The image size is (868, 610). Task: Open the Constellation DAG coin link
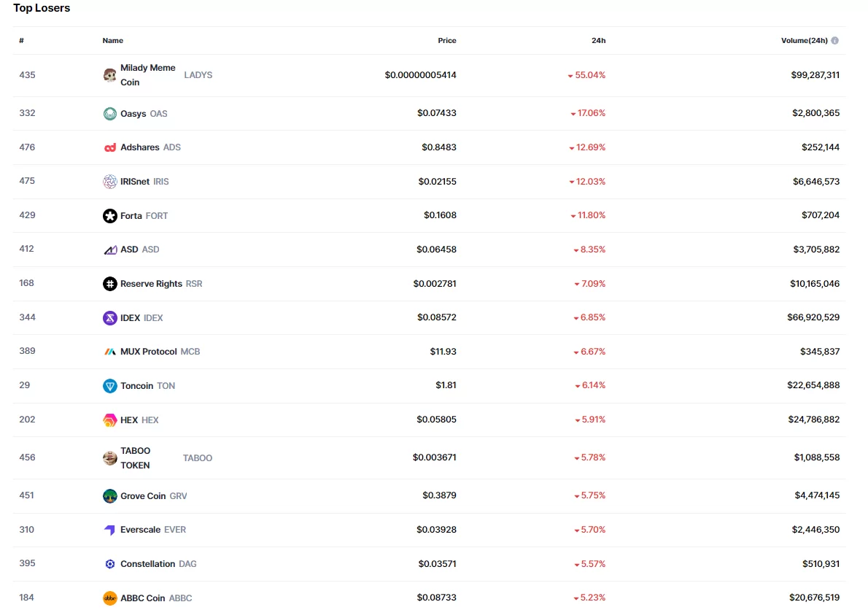[x=147, y=564]
